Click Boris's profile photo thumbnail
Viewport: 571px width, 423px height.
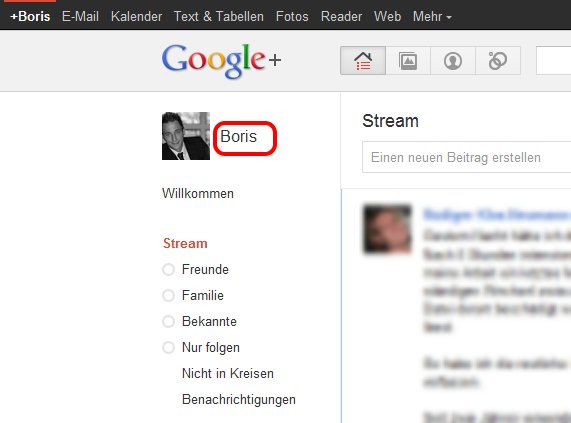tap(186, 136)
